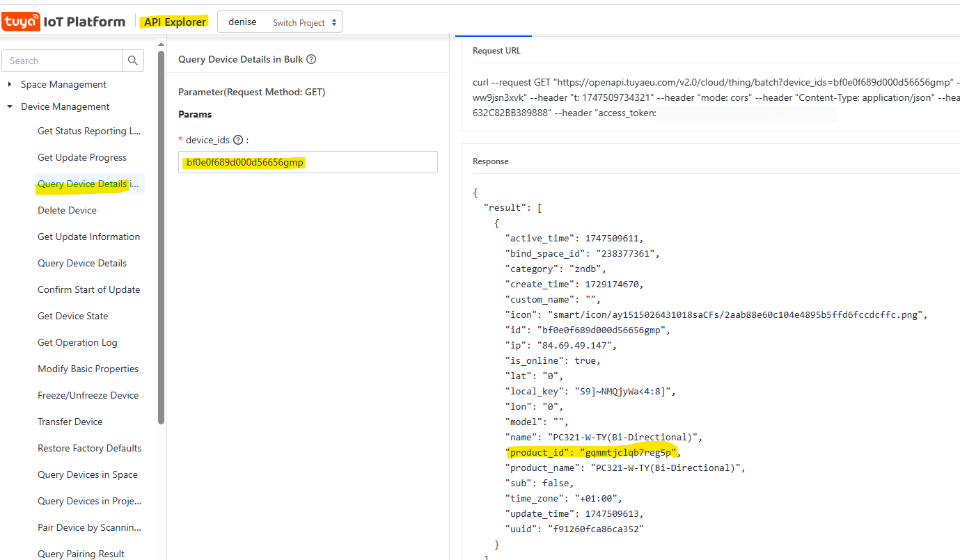Select Confirm Start of Update item

(x=88, y=289)
